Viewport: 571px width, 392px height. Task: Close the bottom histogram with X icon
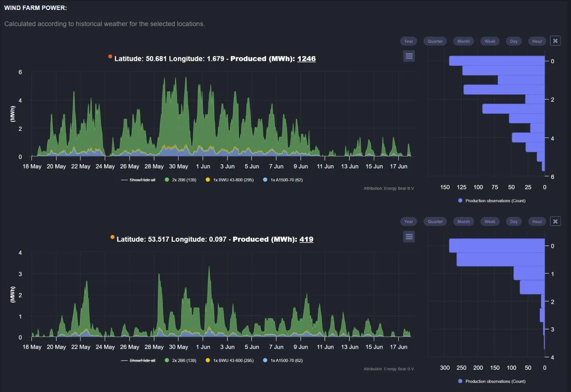(555, 221)
